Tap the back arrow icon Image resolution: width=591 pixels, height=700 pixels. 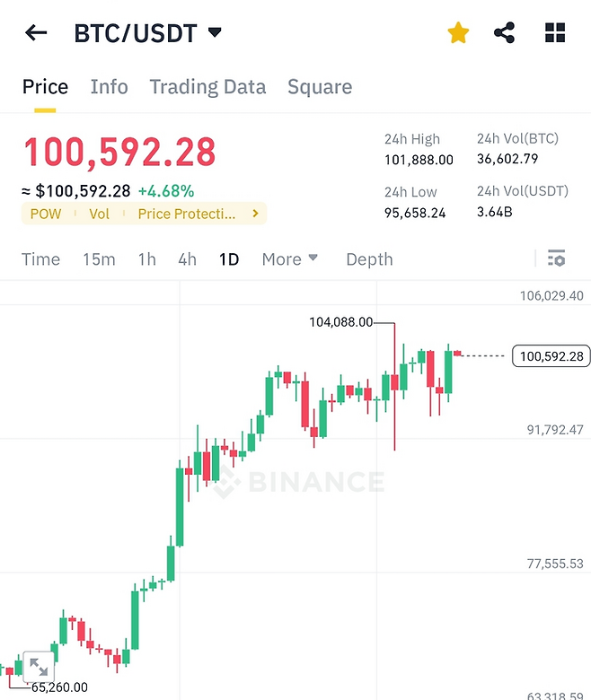[36, 34]
